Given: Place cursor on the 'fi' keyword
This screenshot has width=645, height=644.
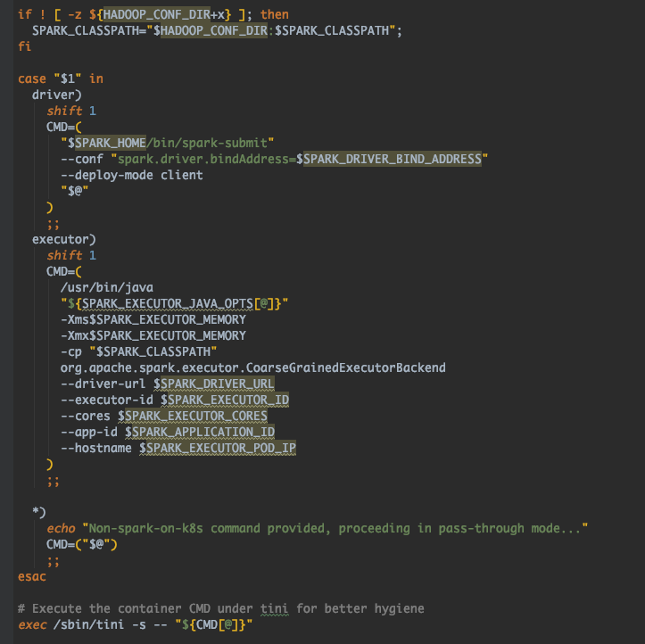Looking at the screenshot, I should pos(24,46).
